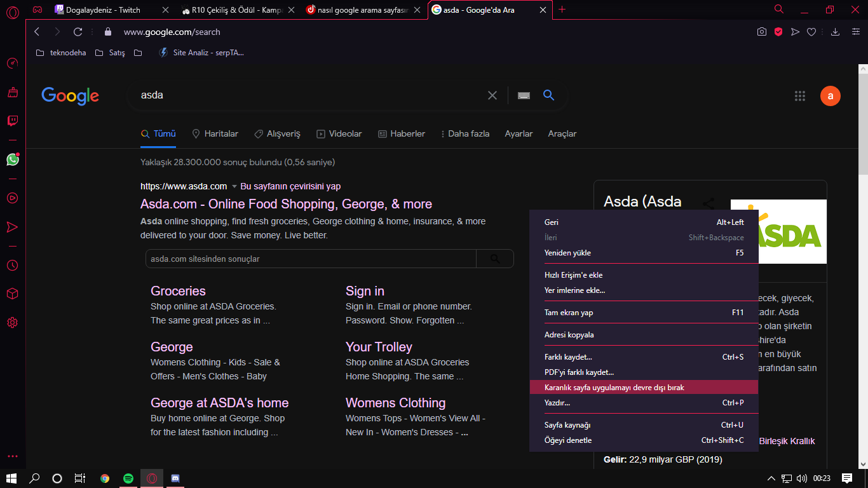Choose 'Farklı kaydet...' context item
This screenshot has height=488, width=868.
pos(644,357)
